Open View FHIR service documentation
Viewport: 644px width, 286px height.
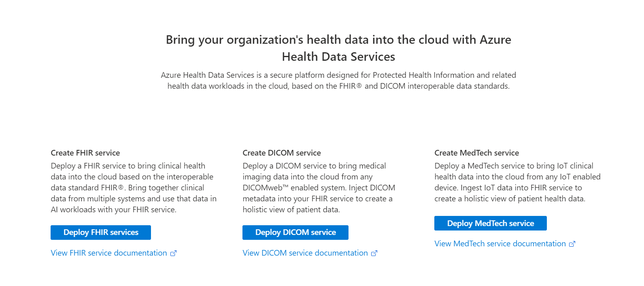click(x=108, y=253)
